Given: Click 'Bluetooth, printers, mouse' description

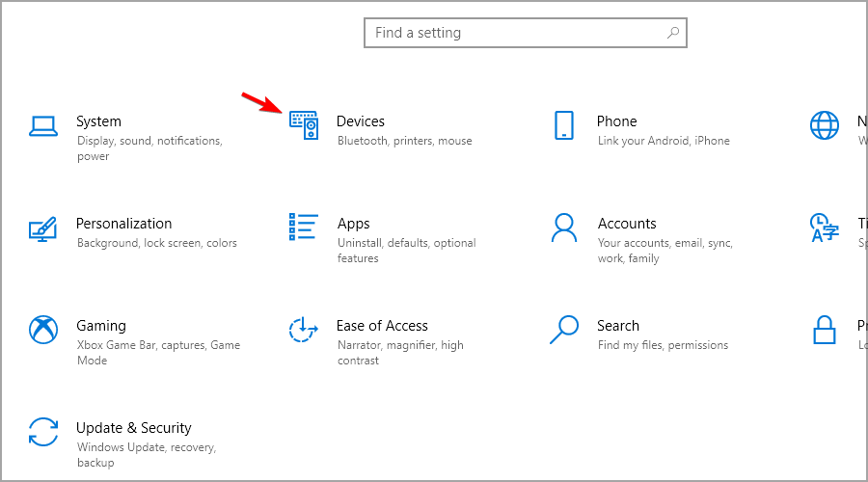Looking at the screenshot, I should point(405,141).
